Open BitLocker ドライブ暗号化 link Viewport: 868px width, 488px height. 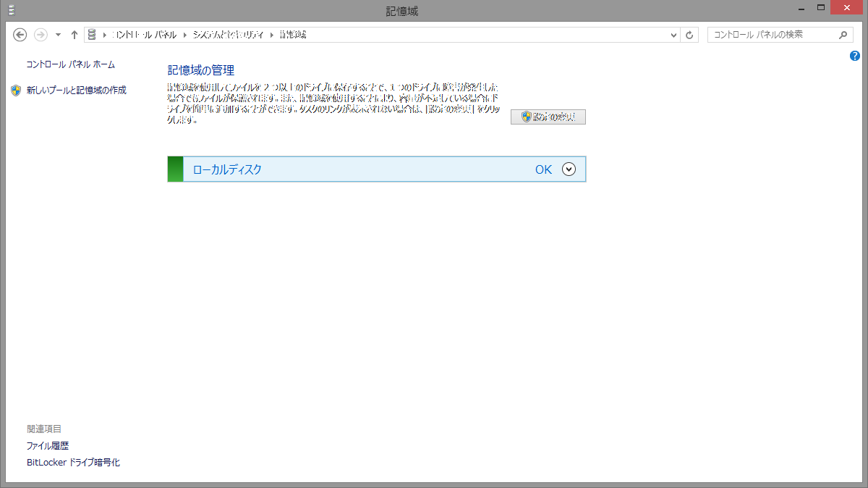[73, 463]
